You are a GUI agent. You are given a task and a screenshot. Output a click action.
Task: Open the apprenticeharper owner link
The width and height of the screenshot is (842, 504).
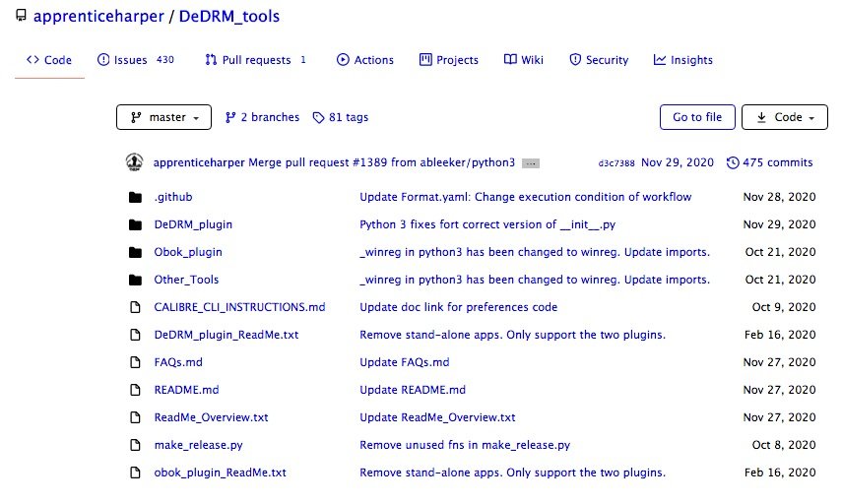click(98, 16)
